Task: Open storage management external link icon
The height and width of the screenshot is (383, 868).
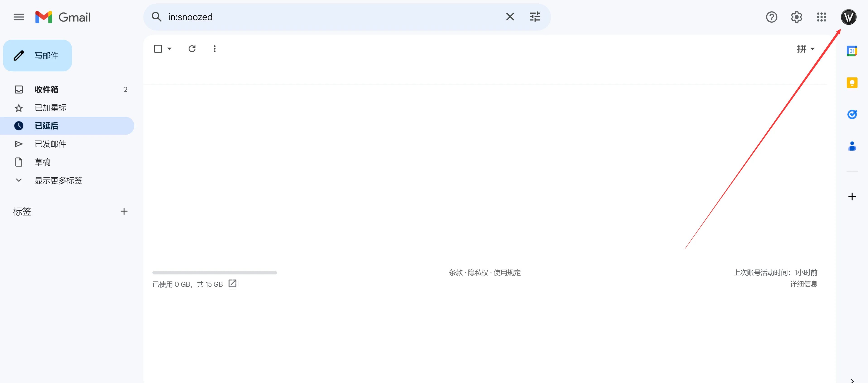Action: (x=233, y=284)
